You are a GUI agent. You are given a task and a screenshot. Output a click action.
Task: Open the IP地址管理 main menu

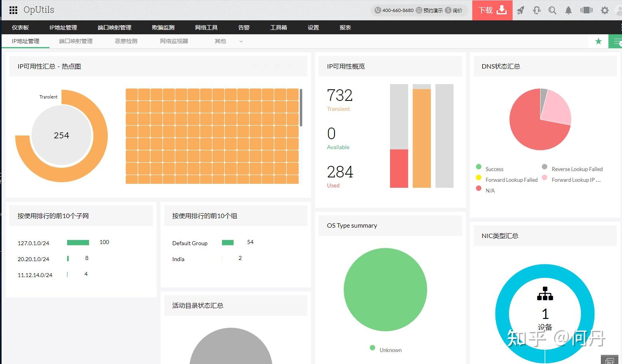pyautogui.click(x=63, y=28)
